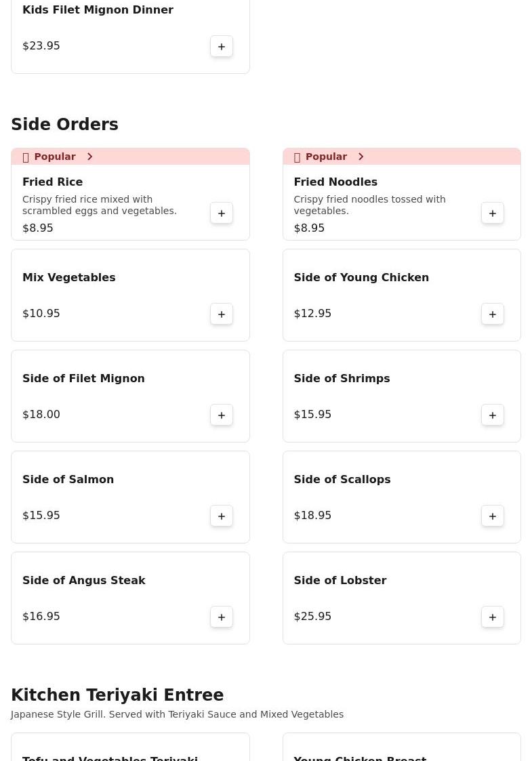Open Side of Lobster item details
Image resolution: width=532 pixels, height=761 pixels.
340,580
